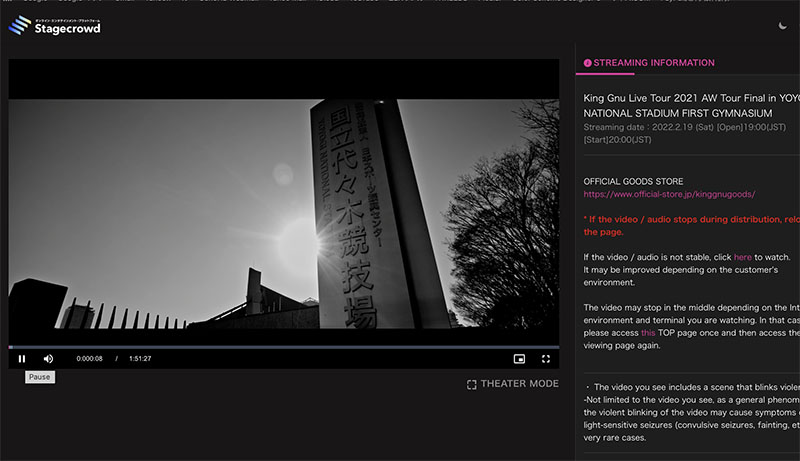Switch to Theater Mode

[513, 384]
